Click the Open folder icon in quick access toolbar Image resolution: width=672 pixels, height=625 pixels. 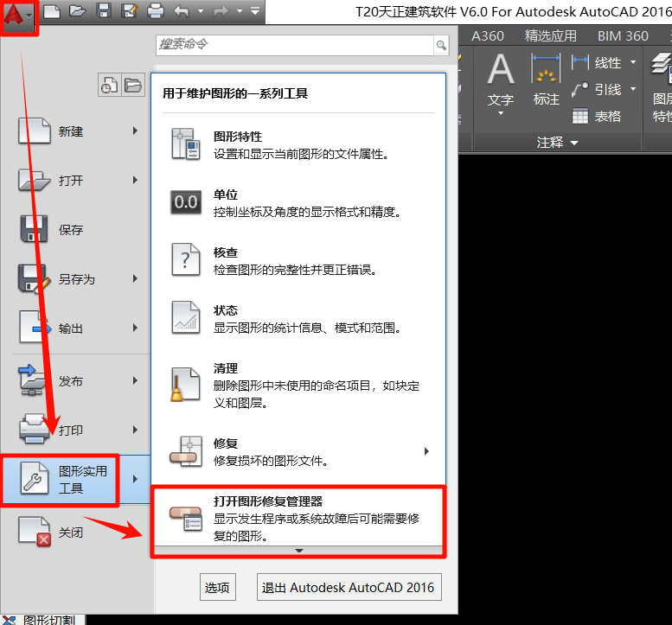pos(78,11)
